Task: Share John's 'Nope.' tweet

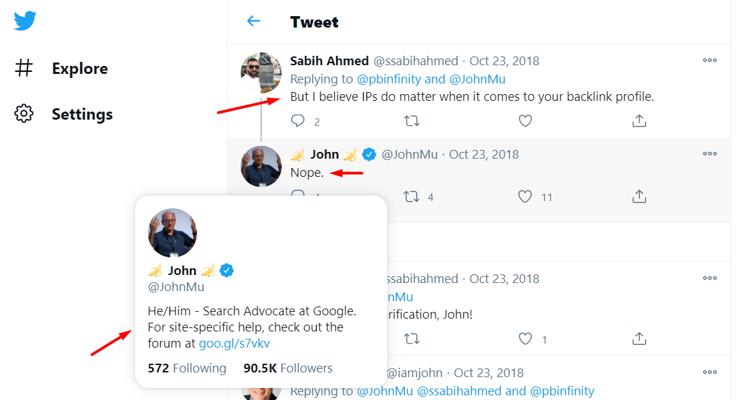Action: (639, 197)
